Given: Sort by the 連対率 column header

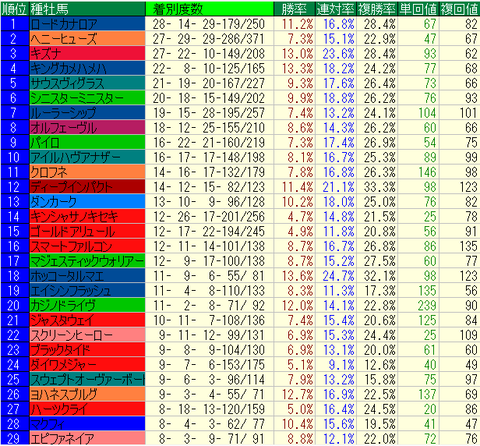Looking at the screenshot, I should click(335, 9).
